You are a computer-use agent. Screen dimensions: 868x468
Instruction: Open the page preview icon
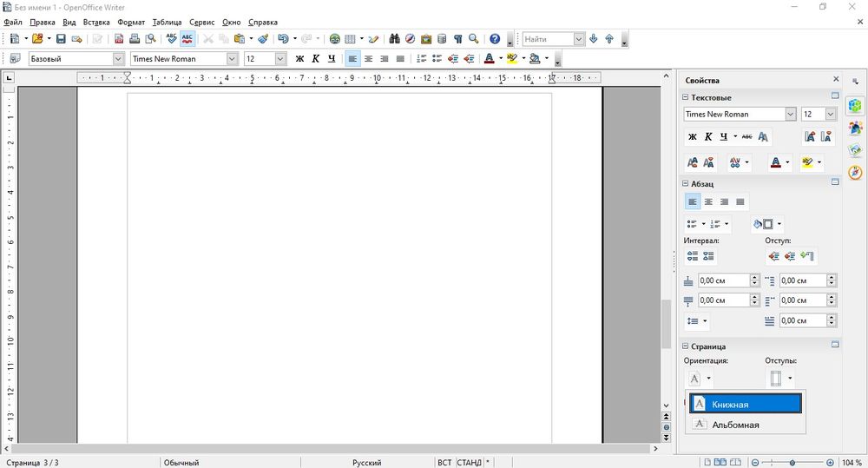tap(150, 39)
